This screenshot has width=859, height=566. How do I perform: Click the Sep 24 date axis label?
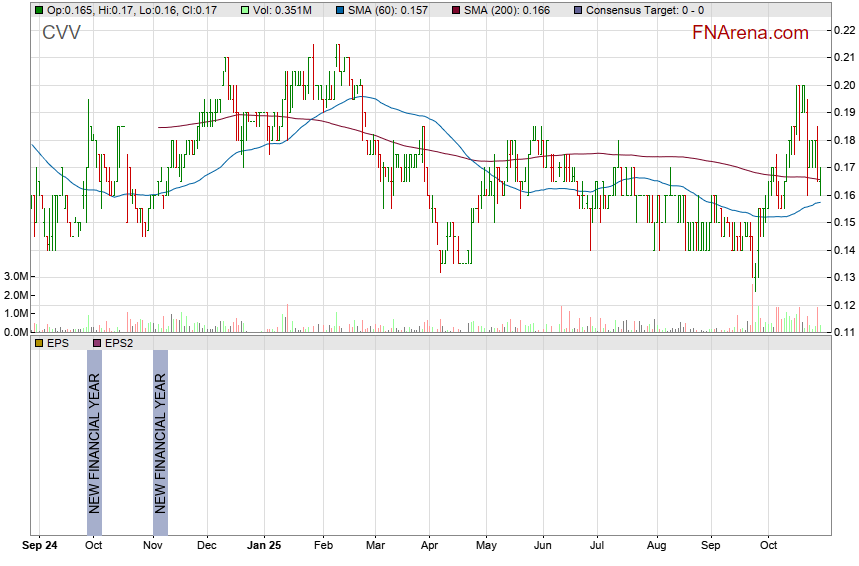[x=40, y=547]
